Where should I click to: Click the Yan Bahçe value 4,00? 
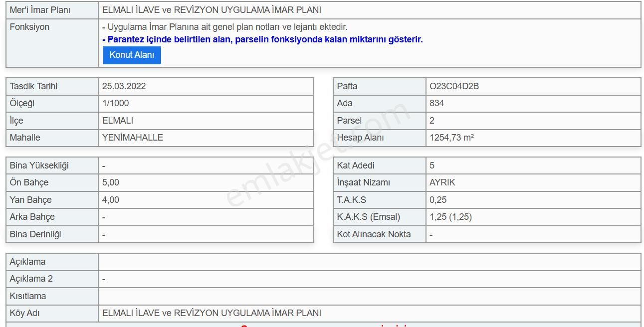111,200
